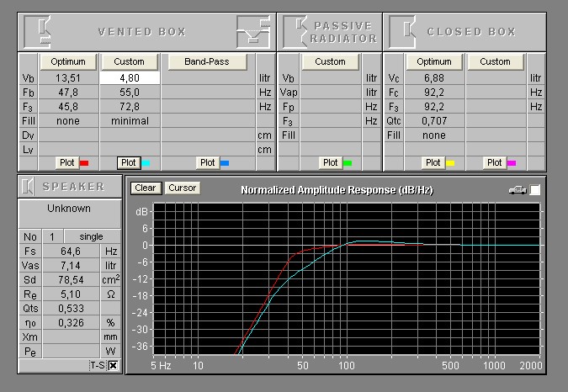Plot the closed box optimum response
568x392 pixels.
coord(433,162)
